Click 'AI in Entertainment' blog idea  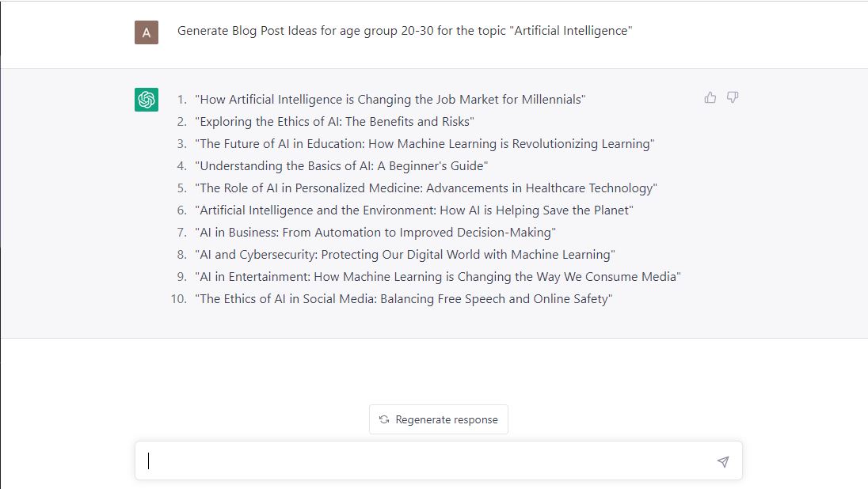tap(438, 277)
